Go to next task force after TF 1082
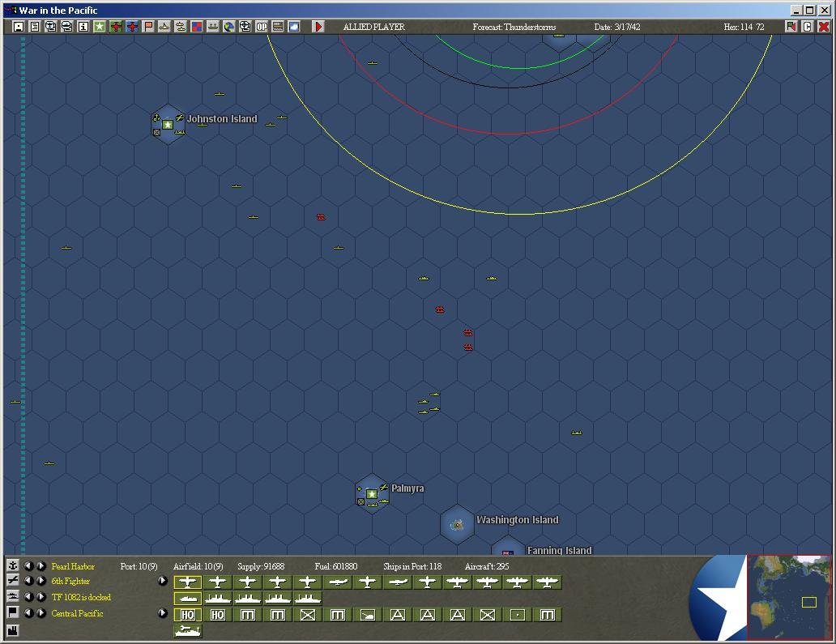 [41, 596]
